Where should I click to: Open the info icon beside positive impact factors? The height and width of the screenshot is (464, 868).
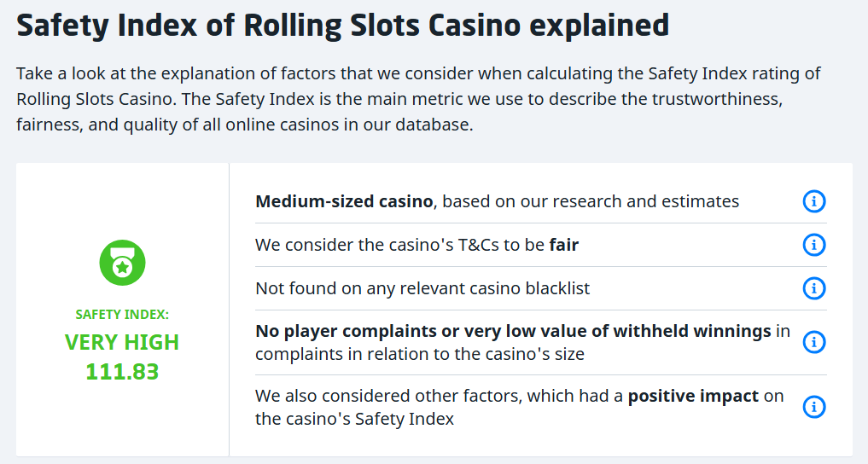point(814,407)
